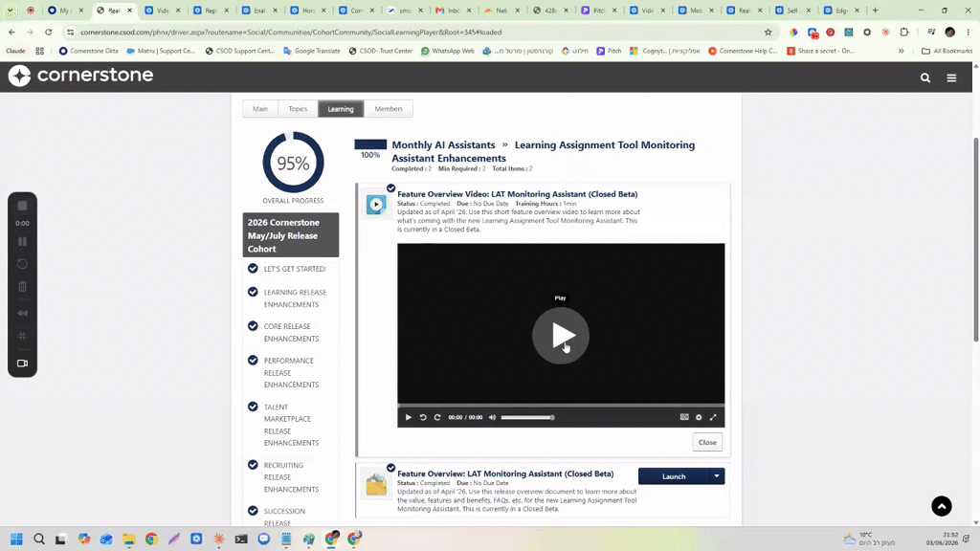Open the All Bookmarks folder
Viewport: 980px width, 551px height.
pyautogui.click(x=947, y=51)
